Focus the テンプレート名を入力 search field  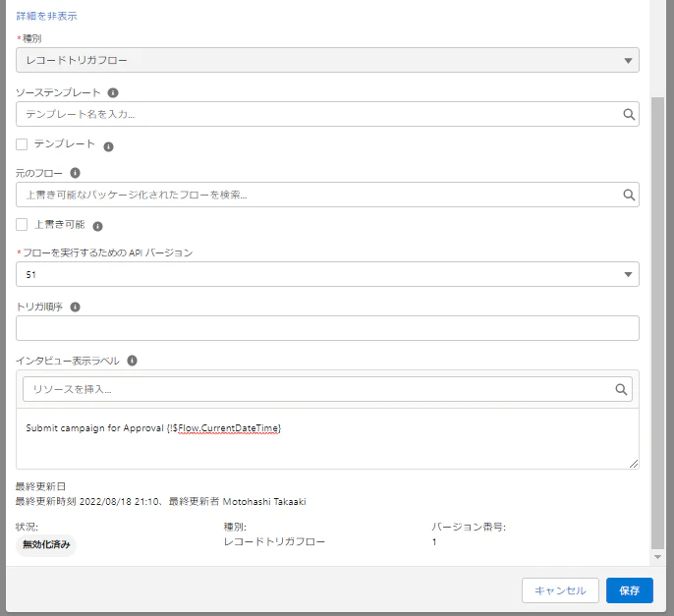(x=327, y=114)
